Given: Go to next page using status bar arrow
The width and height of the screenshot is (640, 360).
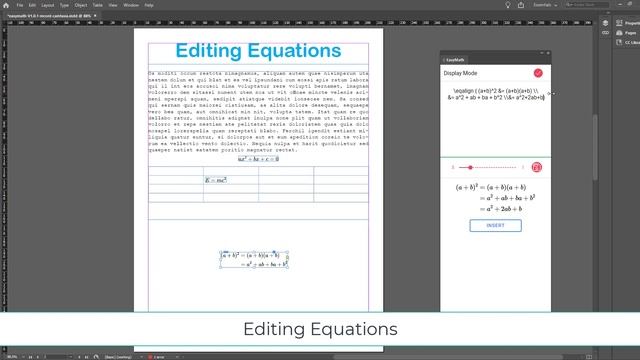Looking at the screenshot, I should tap(79, 357).
